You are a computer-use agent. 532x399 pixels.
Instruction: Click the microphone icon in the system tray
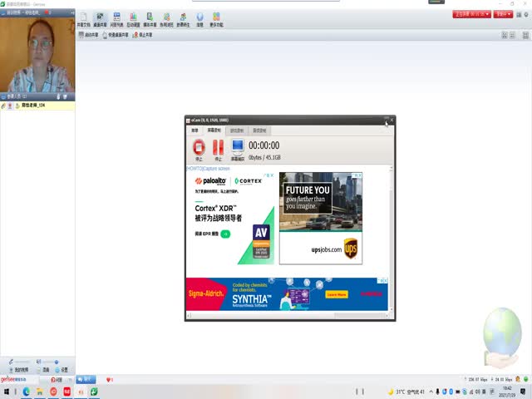click(x=438, y=392)
